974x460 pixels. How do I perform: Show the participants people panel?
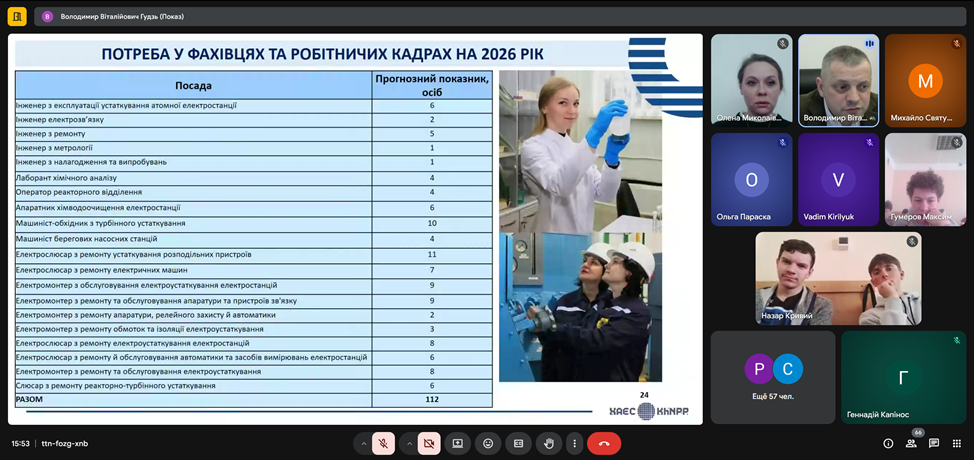point(911,443)
